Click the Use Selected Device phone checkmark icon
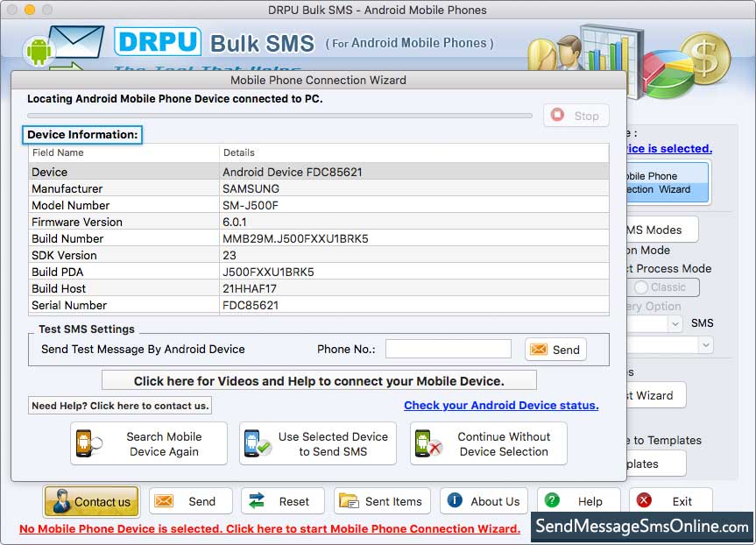 pyautogui.click(x=258, y=443)
